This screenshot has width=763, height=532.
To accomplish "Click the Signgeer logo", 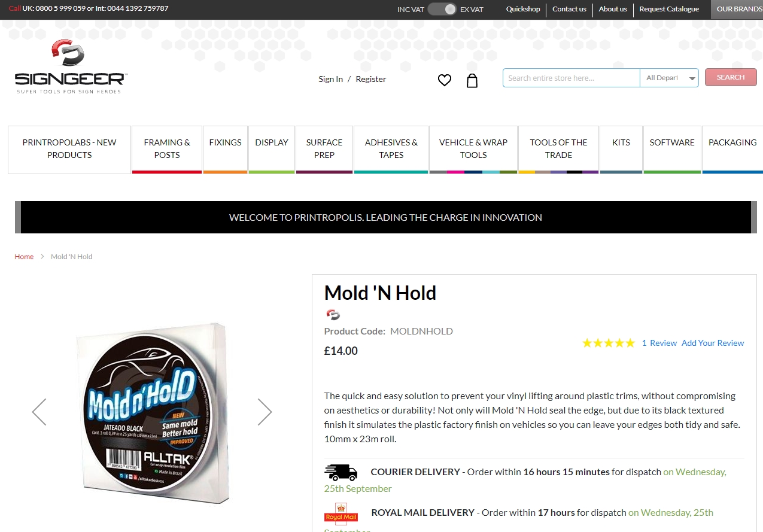I will (x=71, y=66).
